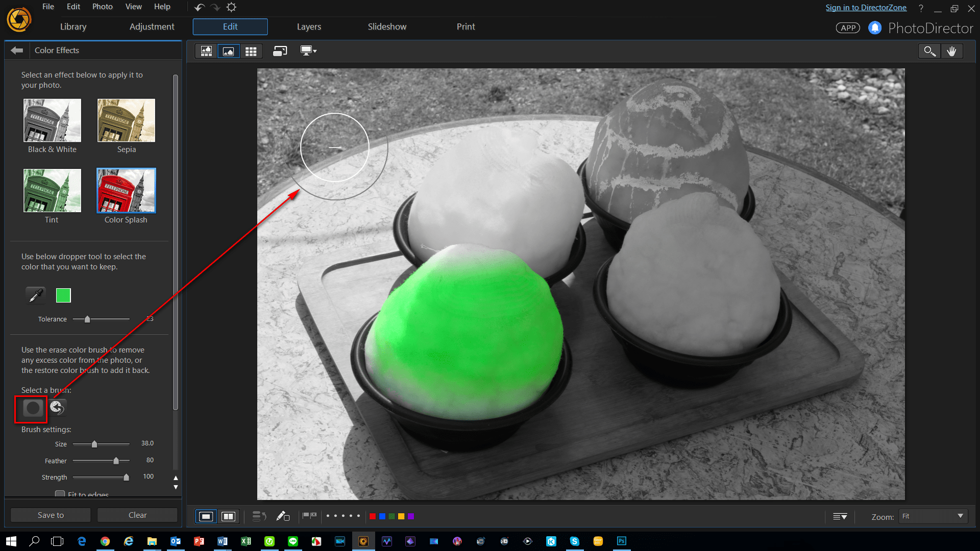Click the Clear button

click(137, 515)
